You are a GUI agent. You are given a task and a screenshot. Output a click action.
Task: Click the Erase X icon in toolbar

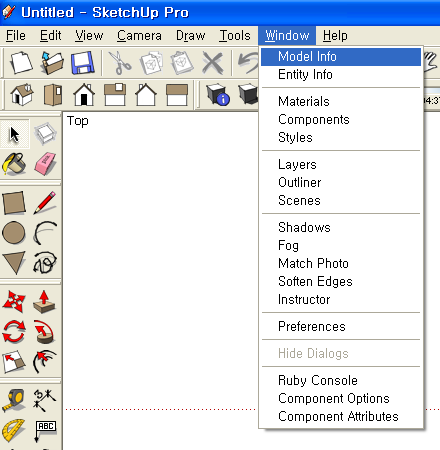click(213, 62)
